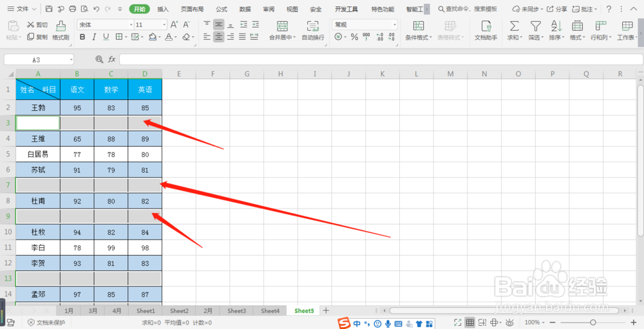Click the percent style icon
The height and width of the screenshot is (329, 644).
coord(354,37)
